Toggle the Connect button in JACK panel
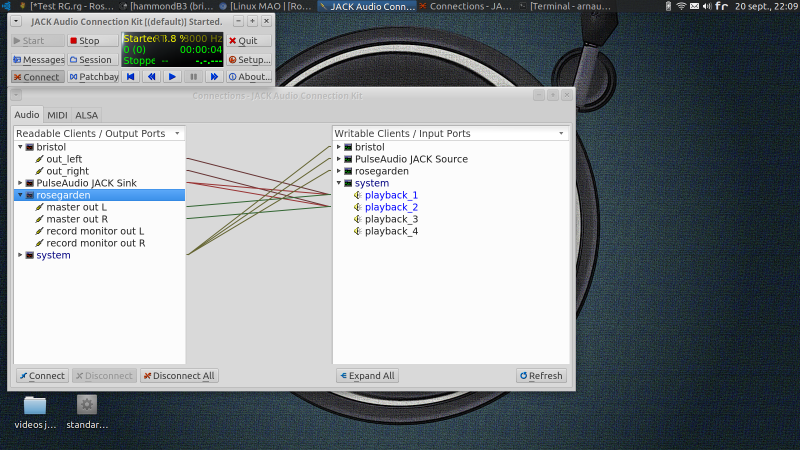 click(37, 76)
